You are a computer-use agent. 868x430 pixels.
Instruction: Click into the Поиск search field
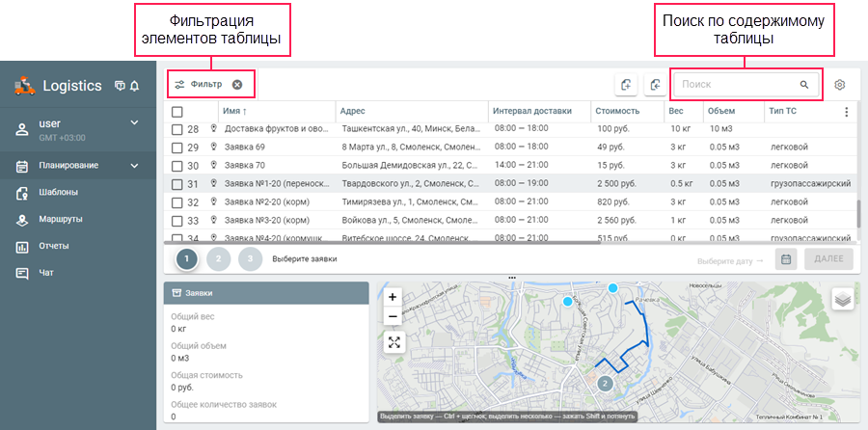pyautogui.click(x=738, y=85)
